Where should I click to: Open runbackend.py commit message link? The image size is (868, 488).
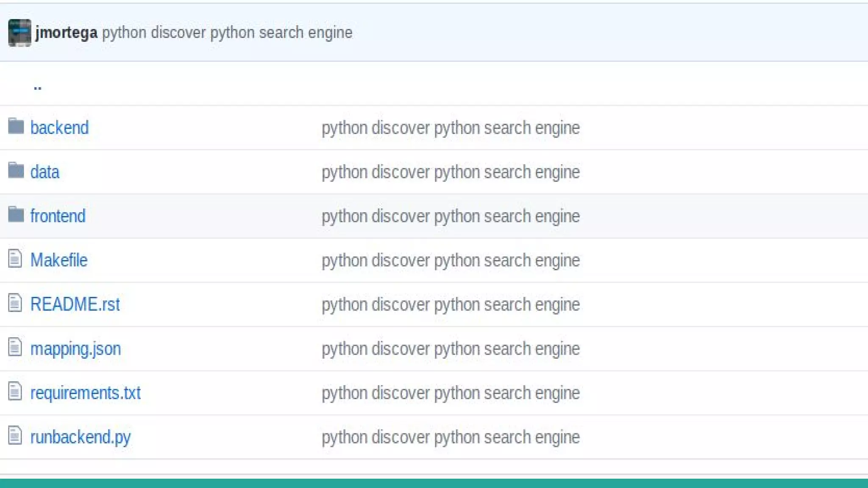451,437
